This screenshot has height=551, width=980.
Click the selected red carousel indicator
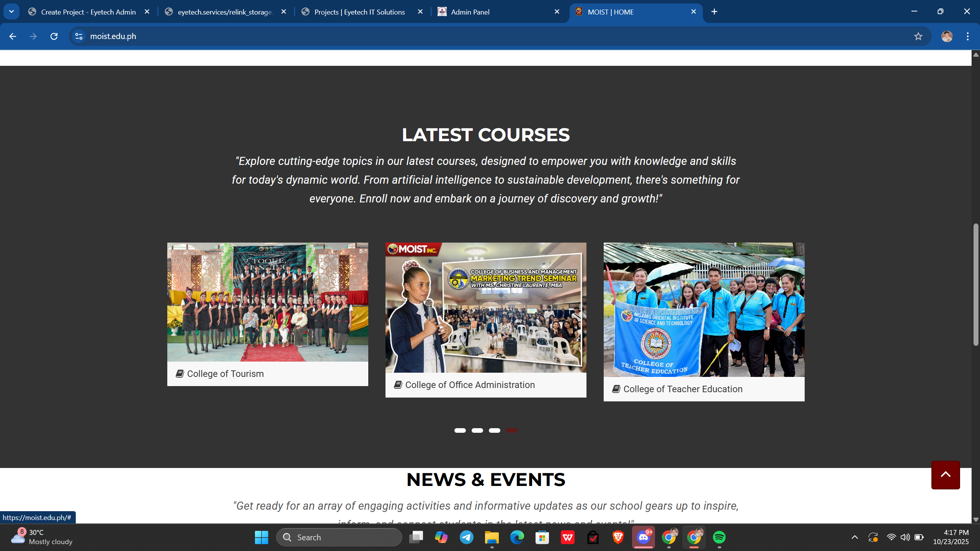click(511, 430)
